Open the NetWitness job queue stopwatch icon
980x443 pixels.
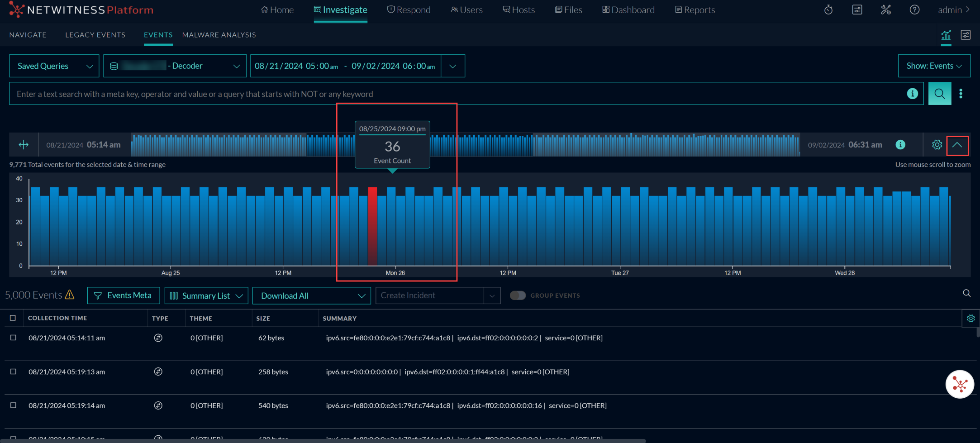828,10
